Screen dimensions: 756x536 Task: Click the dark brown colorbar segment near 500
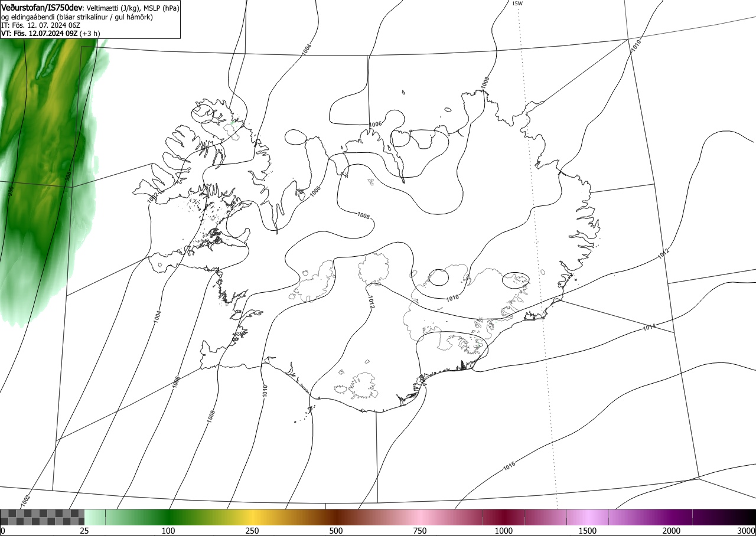click(336, 517)
